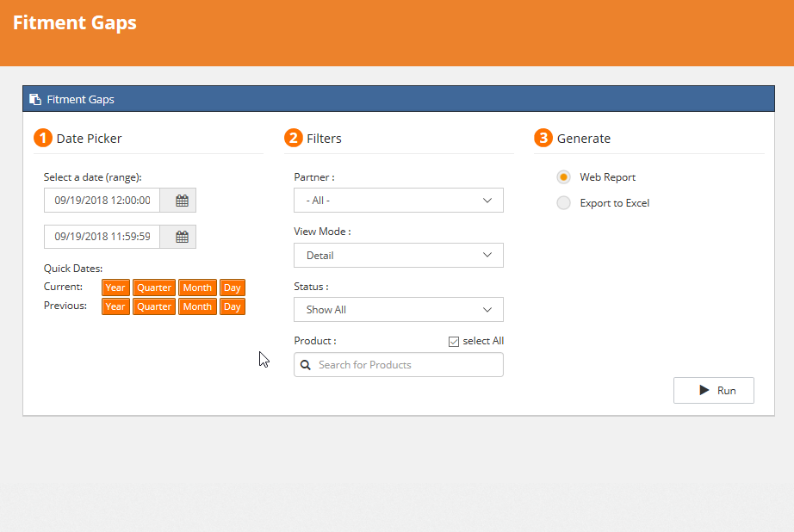This screenshot has width=794, height=532.
Task: Open calendar for the end date field
Action: click(x=182, y=237)
